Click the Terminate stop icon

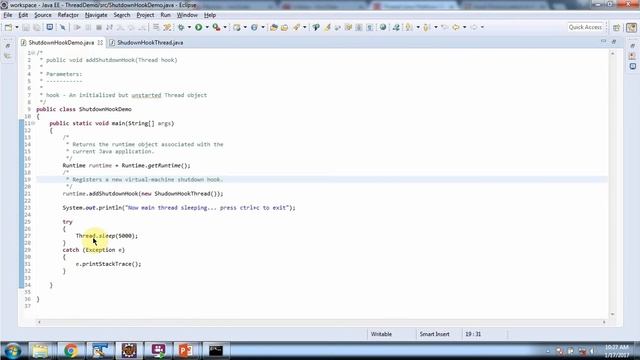(99, 27)
